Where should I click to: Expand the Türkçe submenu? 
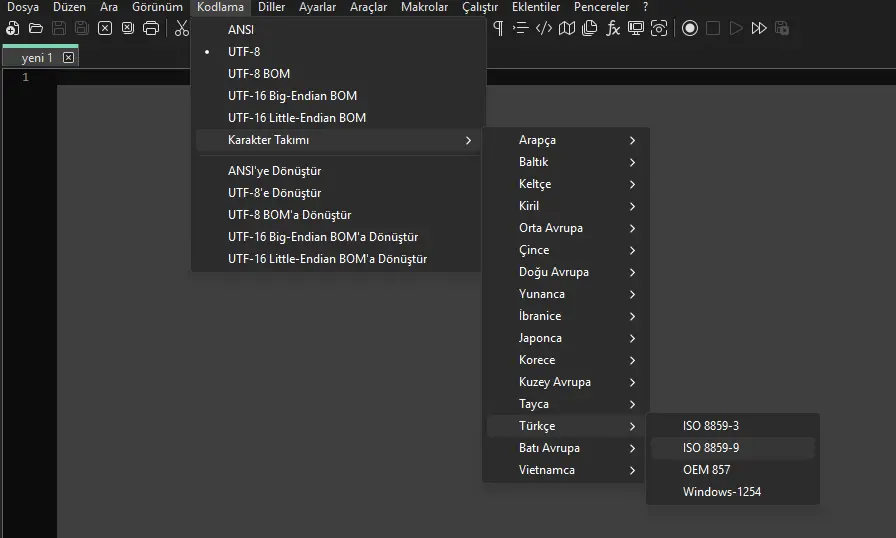pyautogui.click(x=566, y=426)
